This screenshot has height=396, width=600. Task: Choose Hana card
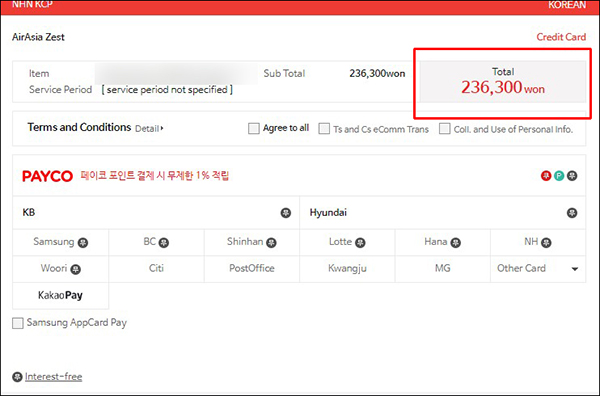click(x=442, y=242)
